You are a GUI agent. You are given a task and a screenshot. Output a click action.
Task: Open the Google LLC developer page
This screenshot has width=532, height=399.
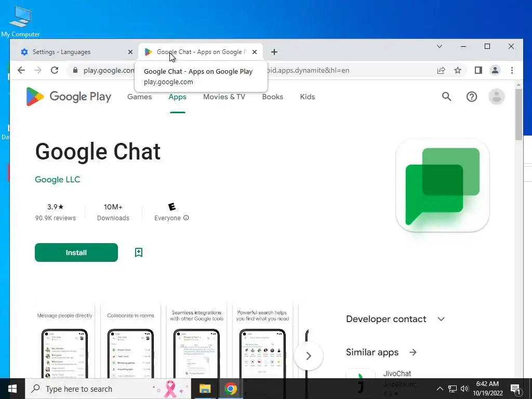click(57, 179)
